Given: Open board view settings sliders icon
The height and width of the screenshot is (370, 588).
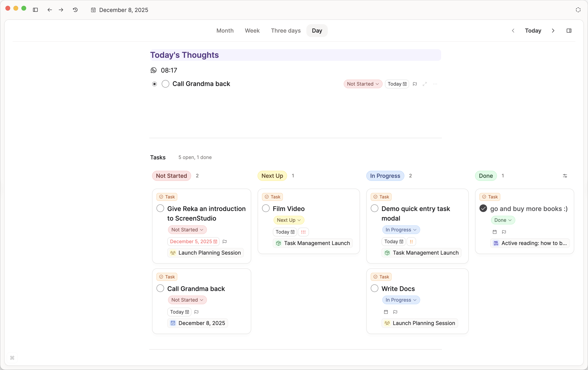Looking at the screenshot, I should 565,176.
